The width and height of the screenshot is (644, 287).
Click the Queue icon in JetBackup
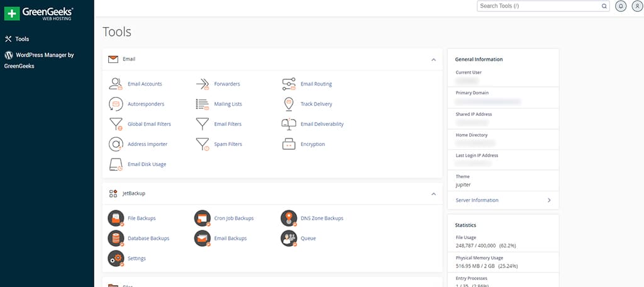pyautogui.click(x=289, y=239)
